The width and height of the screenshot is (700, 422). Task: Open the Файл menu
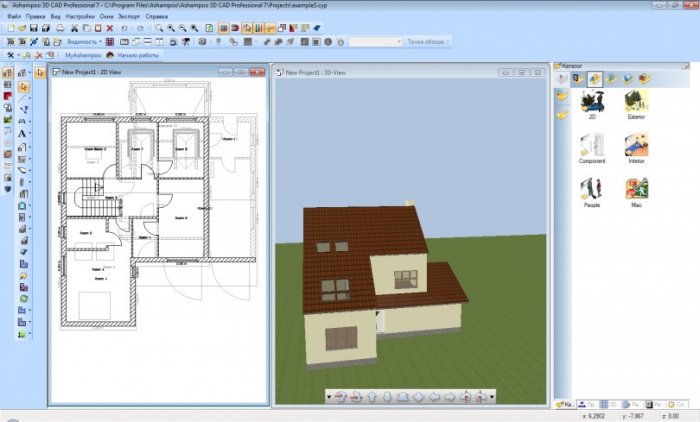coord(12,17)
